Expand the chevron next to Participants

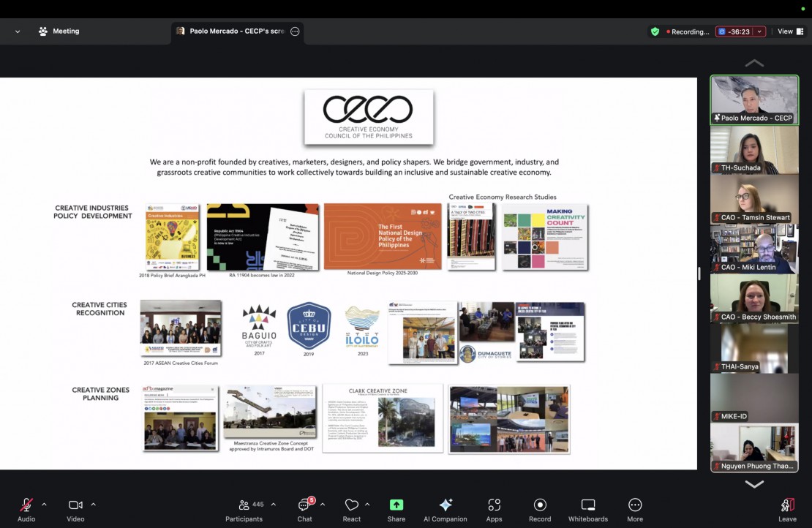[274, 504]
